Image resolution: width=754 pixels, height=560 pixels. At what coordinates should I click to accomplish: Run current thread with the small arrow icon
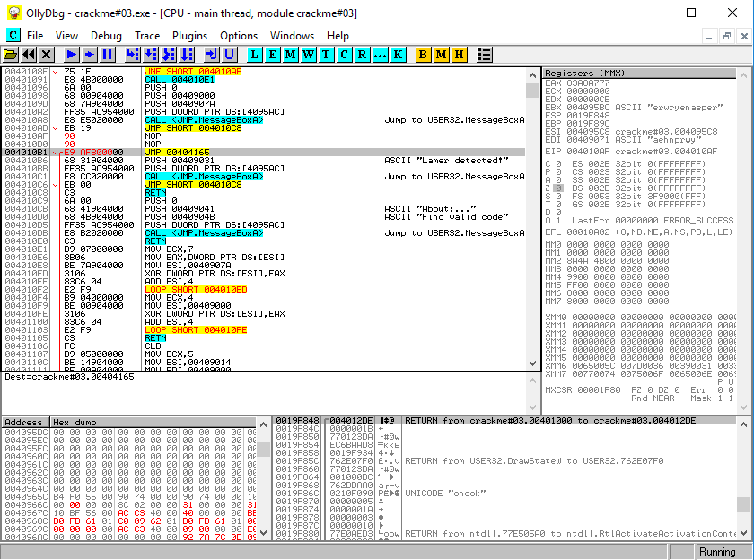90,55
